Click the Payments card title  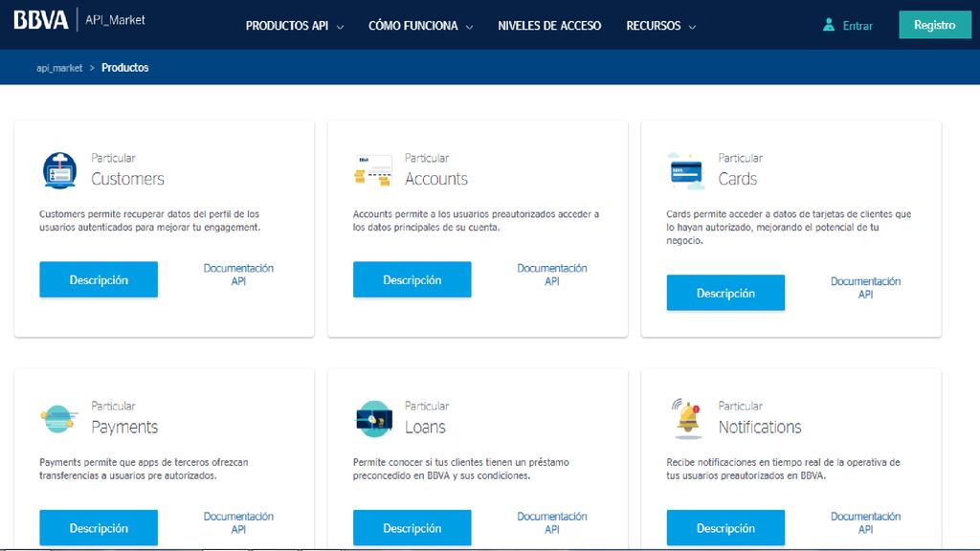pos(124,427)
